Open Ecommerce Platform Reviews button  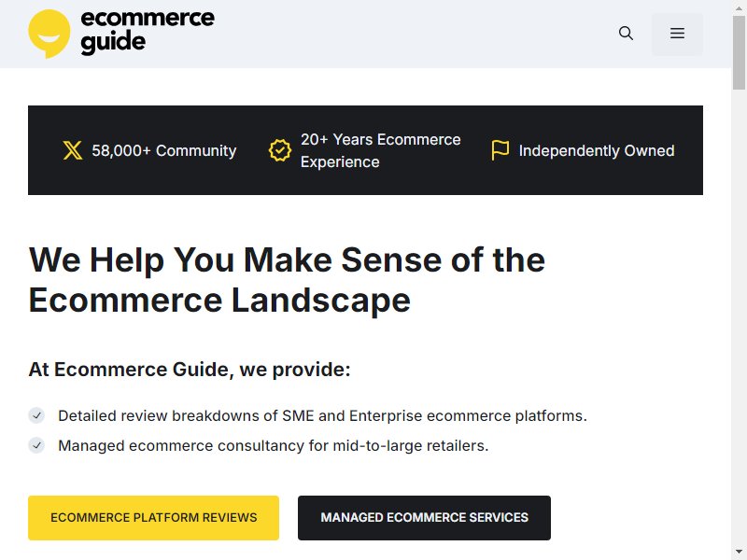click(153, 518)
